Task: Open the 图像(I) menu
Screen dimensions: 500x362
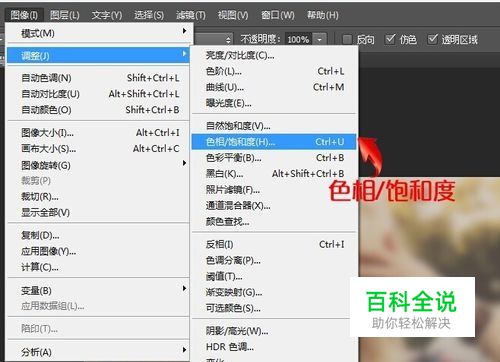Action: pyautogui.click(x=24, y=15)
